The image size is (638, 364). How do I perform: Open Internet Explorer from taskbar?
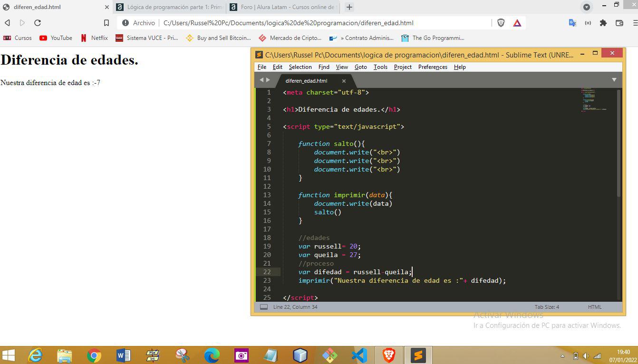[x=35, y=355]
